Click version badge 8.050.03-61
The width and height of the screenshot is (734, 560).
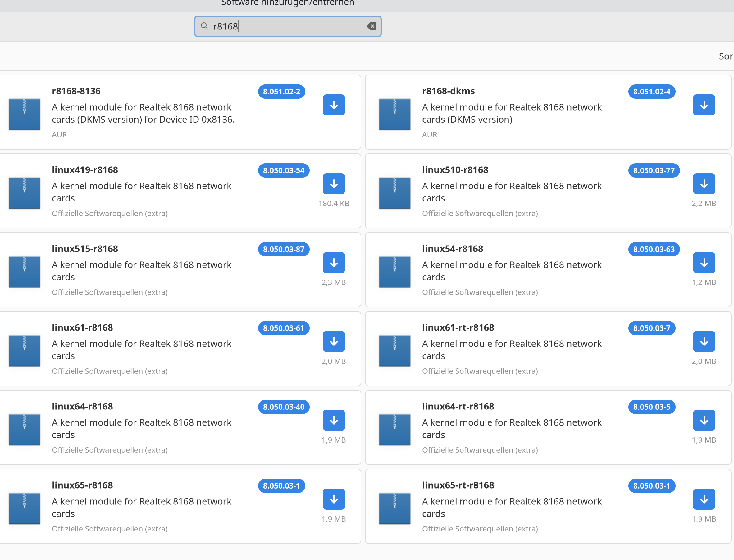pyautogui.click(x=284, y=328)
